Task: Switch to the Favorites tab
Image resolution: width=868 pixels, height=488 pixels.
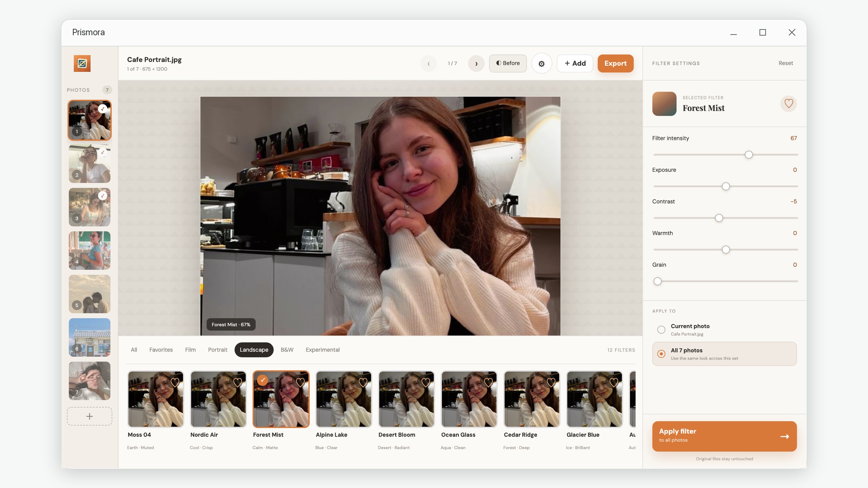Action: (161, 350)
